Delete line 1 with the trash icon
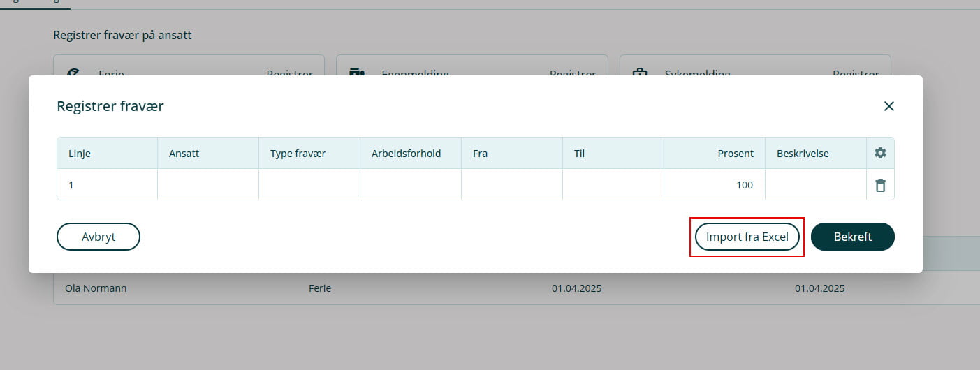The height and width of the screenshot is (370, 980). point(880,185)
